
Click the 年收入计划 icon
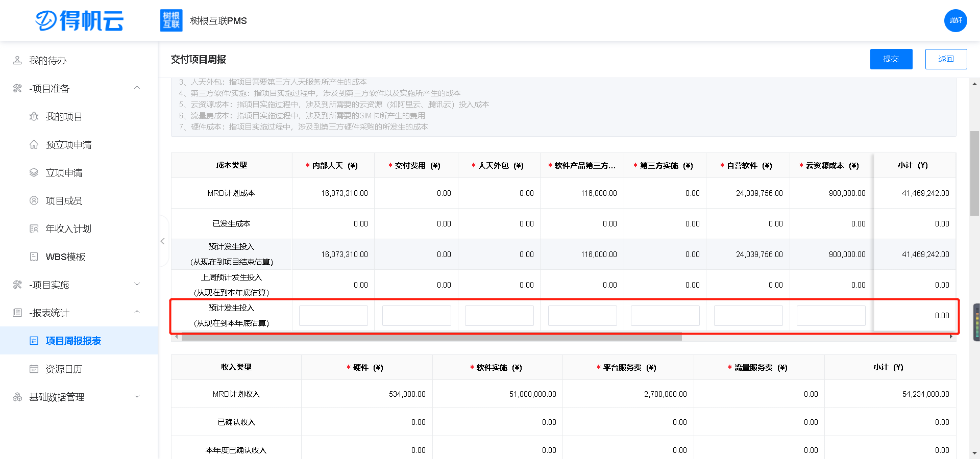(34, 228)
